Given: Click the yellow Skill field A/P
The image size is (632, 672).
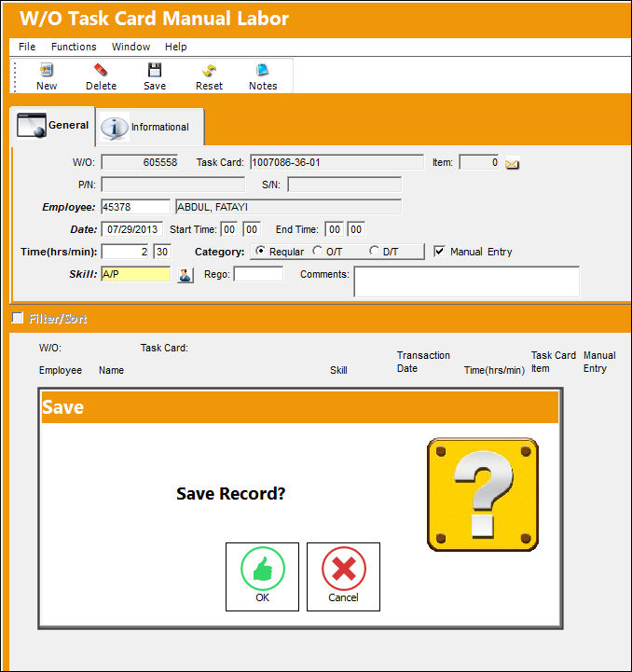Looking at the screenshot, I should [x=135, y=274].
